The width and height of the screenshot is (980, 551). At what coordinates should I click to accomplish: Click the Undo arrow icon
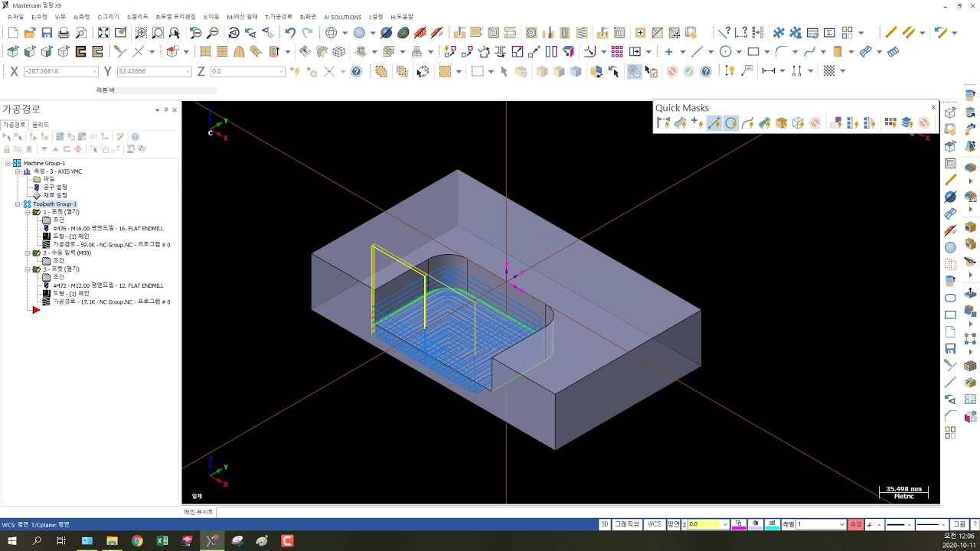(x=290, y=33)
